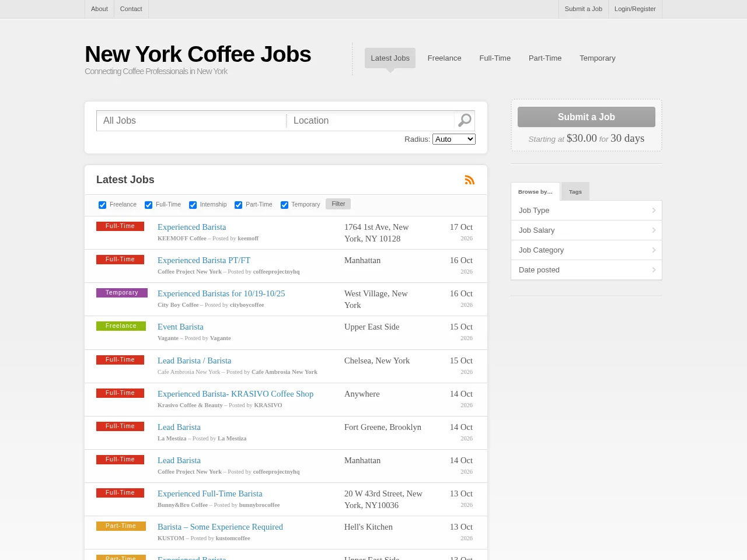Expand the Job Category browse section

(587, 250)
